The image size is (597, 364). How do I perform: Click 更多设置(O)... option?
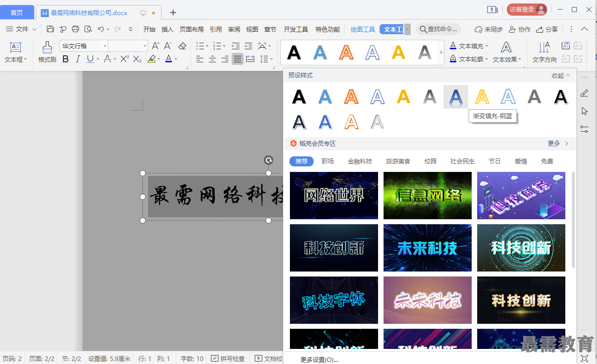[x=319, y=359]
